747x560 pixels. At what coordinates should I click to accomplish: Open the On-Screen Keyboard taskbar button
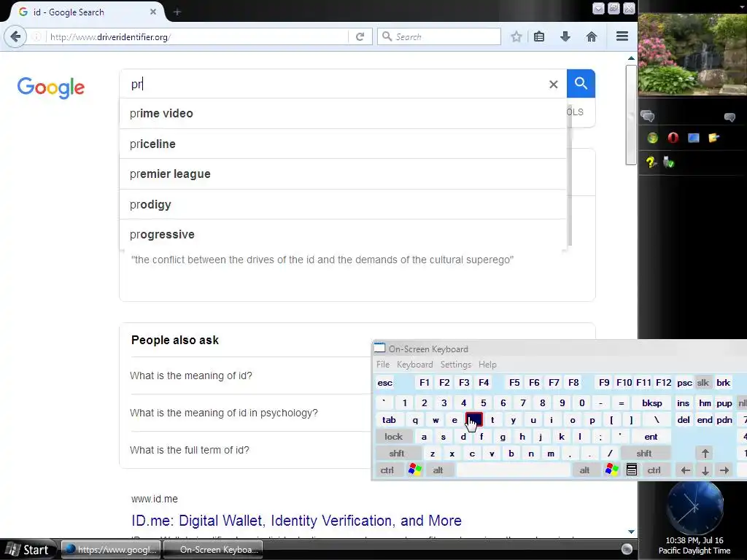coord(213,550)
